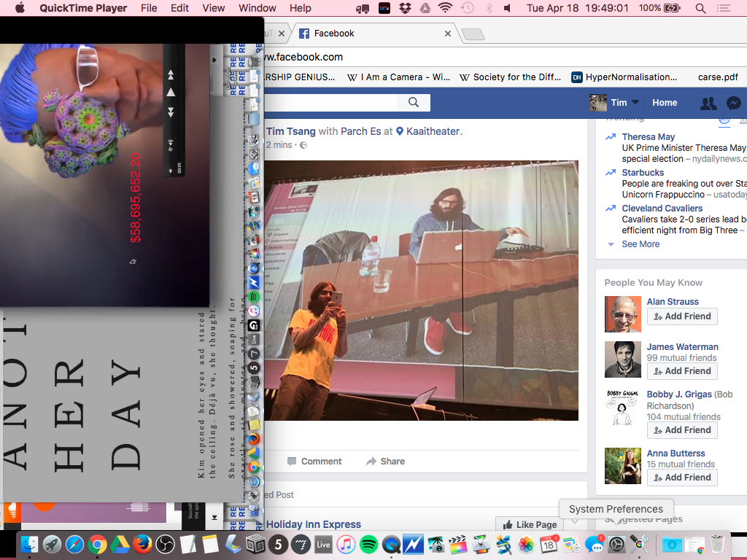Open Photos app from the Dock
The width and height of the screenshot is (747, 560).
pos(526,544)
